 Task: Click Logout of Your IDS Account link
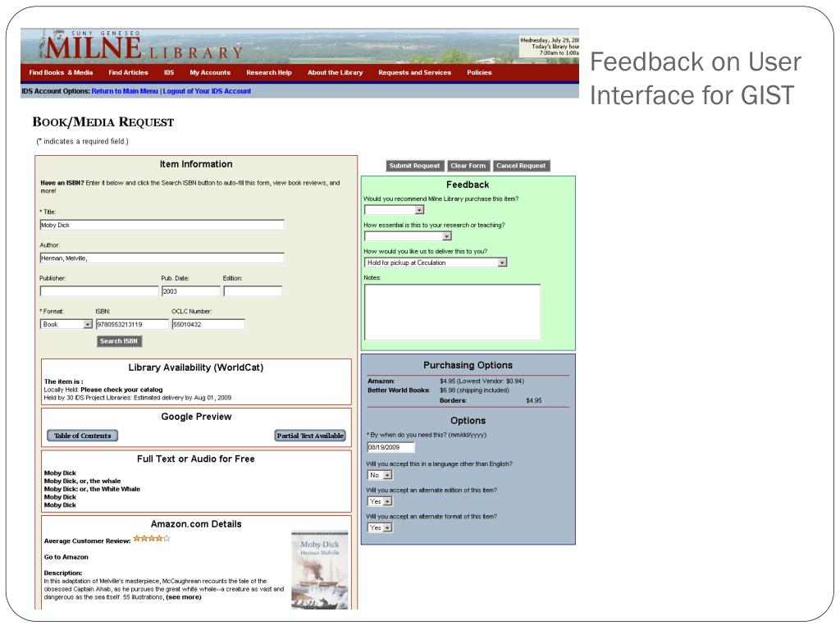207,91
